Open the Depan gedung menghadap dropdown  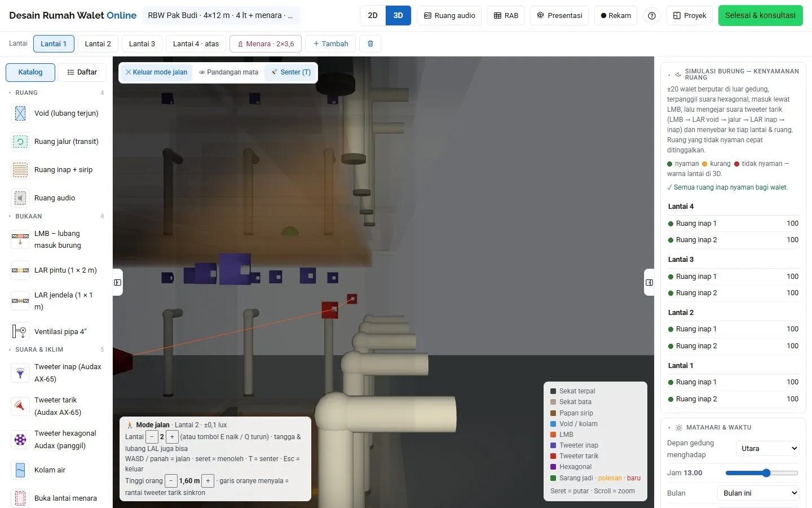[x=767, y=449]
